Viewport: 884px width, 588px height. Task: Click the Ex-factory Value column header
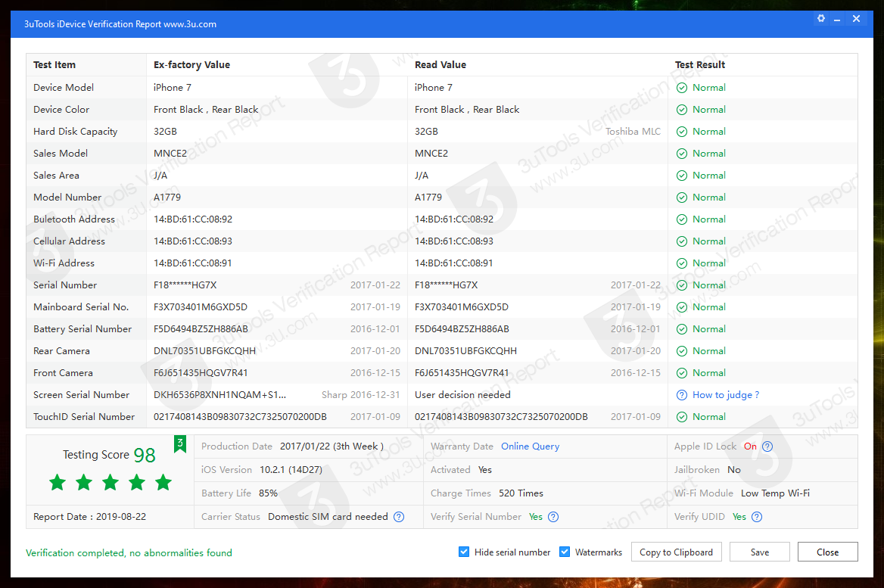click(x=191, y=65)
